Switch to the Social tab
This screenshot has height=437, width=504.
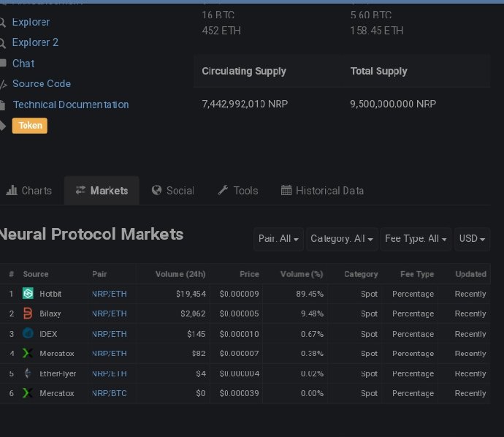point(173,191)
